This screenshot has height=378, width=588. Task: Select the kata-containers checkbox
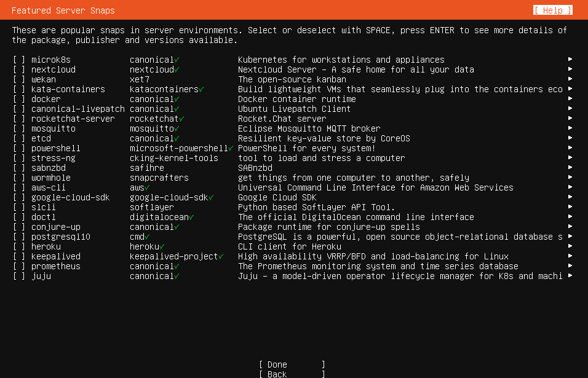pos(19,89)
